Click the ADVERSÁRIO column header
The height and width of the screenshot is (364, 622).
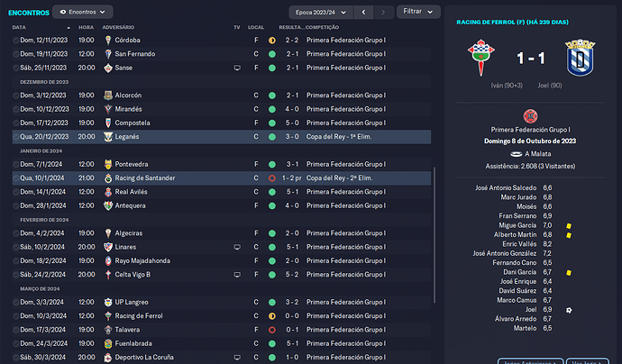[118, 27]
